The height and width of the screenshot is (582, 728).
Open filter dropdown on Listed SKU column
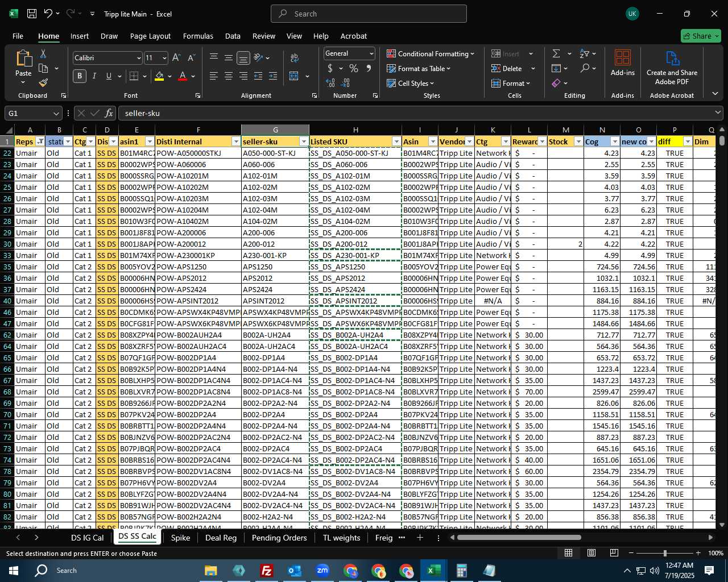tap(396, 142)
